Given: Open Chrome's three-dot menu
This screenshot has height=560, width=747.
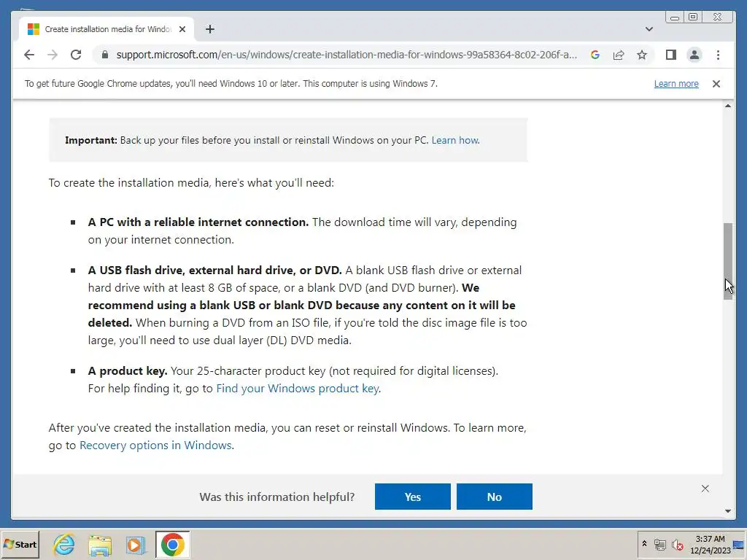Looking at the screenshot, I should pyautogui.click(x=718, y=55).
